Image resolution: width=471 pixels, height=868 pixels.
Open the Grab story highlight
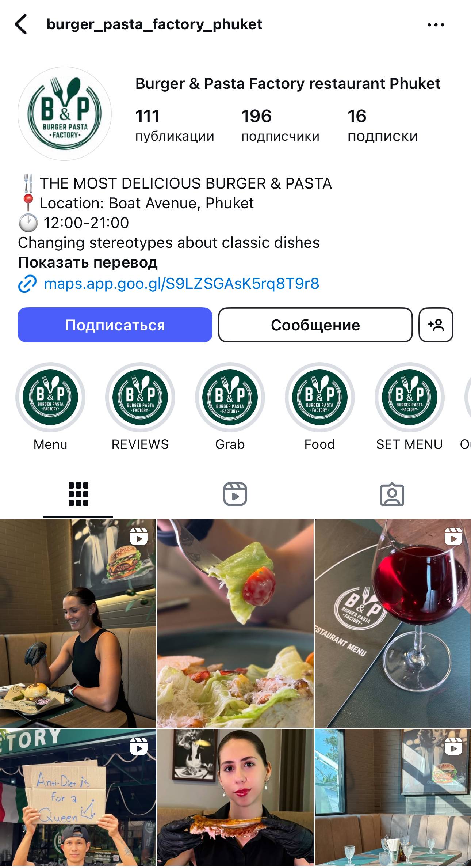pos(230,397)
